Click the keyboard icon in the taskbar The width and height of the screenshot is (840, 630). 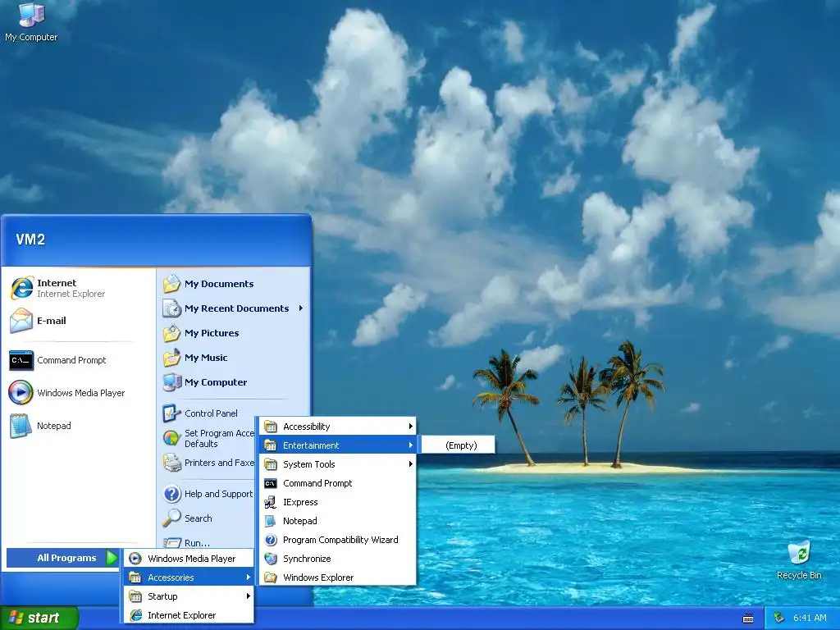tap(748, 619)
